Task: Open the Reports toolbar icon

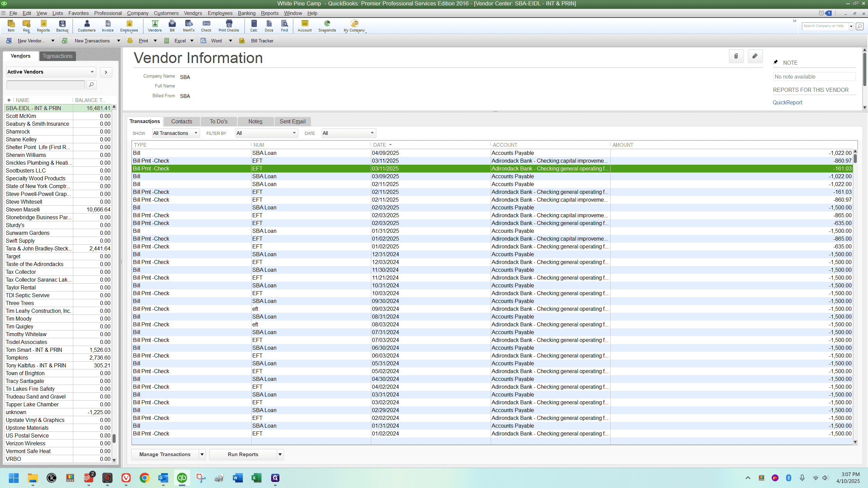Action: pos(43,26)
